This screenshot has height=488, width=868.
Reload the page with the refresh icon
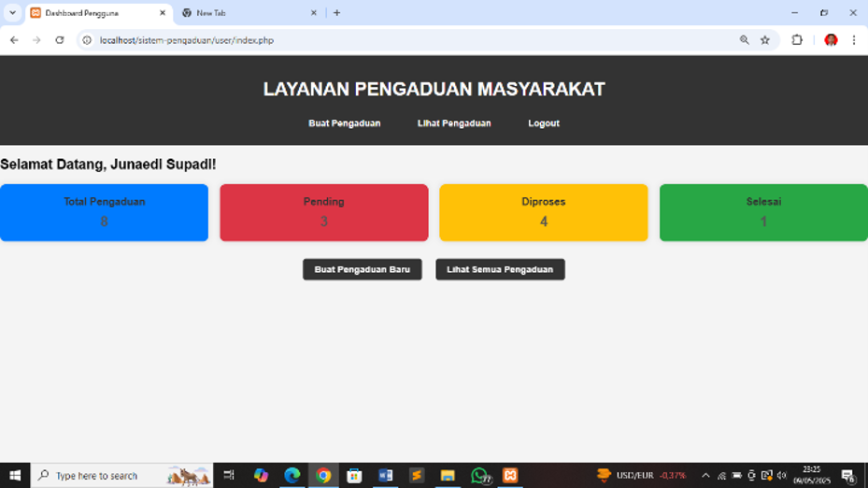pos(60,40)
